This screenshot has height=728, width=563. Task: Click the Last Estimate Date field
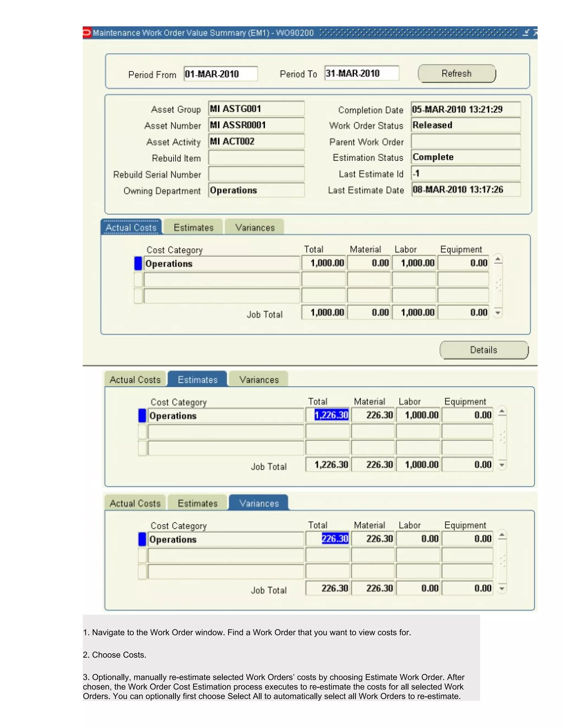tap(466, 189)
